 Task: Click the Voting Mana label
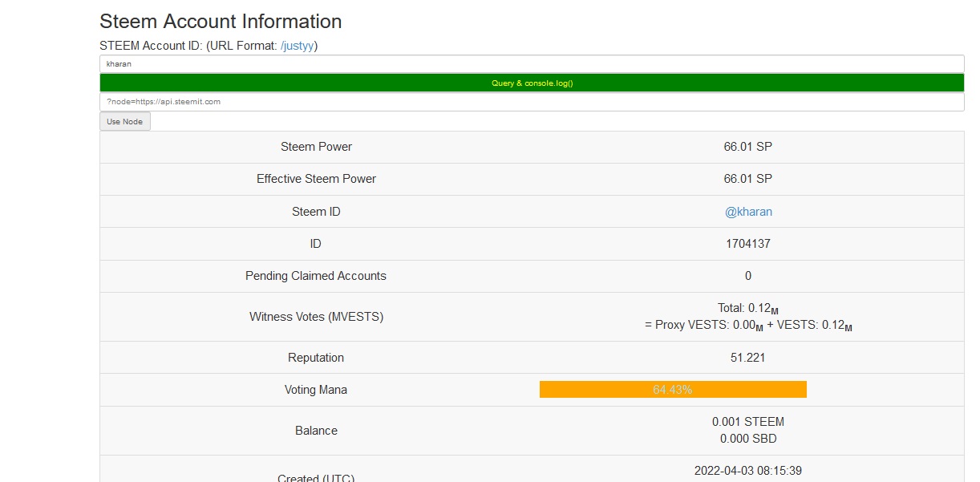[316, 390]
